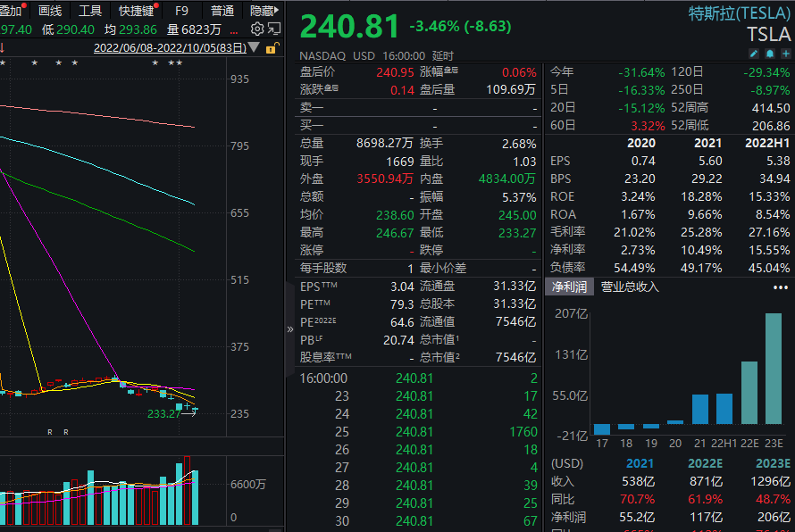
Task: Click the 内盘 value 4834.00万
Action: tap(507, 179)
